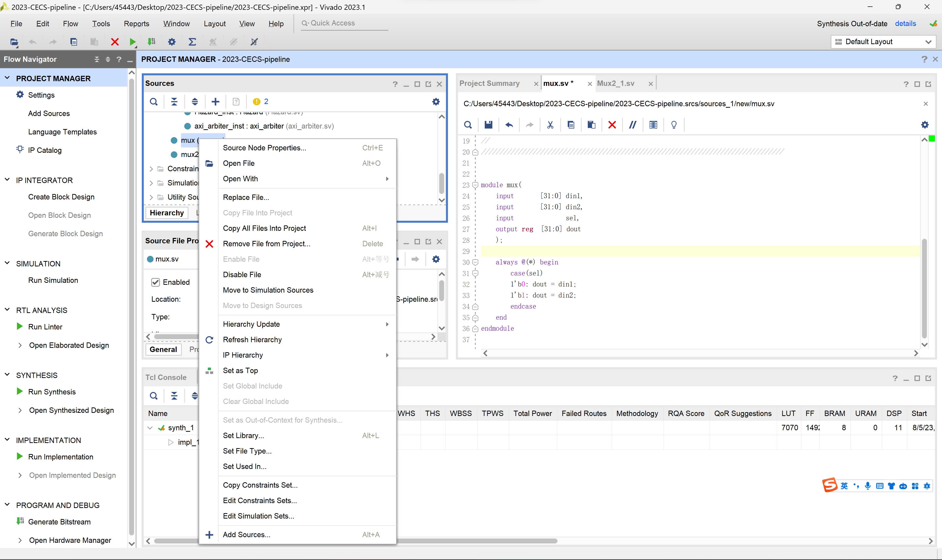
Task: Click the red Delete X in editor toolbar
Action: tap(612, 125)
